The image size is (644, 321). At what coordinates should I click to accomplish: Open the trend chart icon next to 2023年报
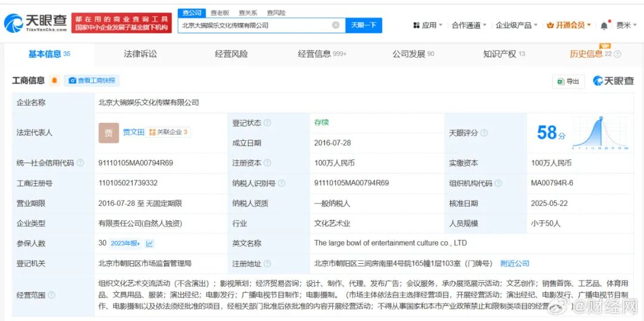click(x=150, y=243)
